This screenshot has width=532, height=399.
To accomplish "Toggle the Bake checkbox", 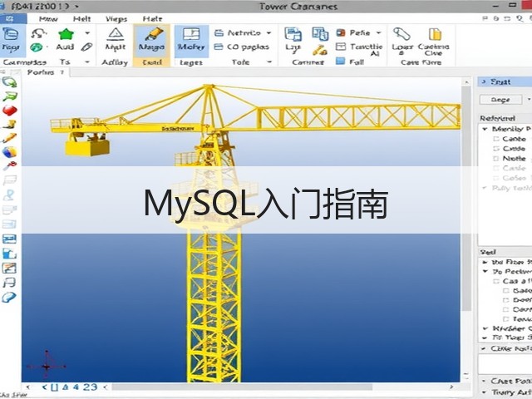I will coord(506,291).
